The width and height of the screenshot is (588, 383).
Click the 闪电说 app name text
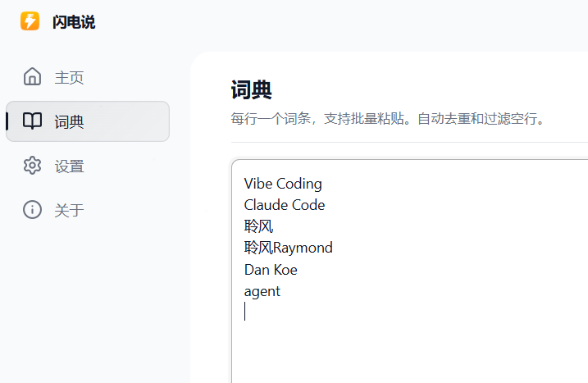74,22
